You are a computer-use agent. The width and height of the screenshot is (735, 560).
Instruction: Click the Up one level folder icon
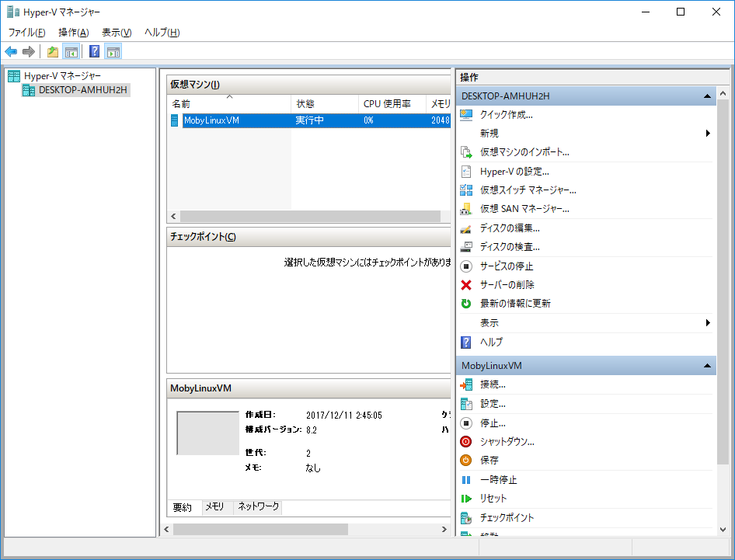[53, 51]
